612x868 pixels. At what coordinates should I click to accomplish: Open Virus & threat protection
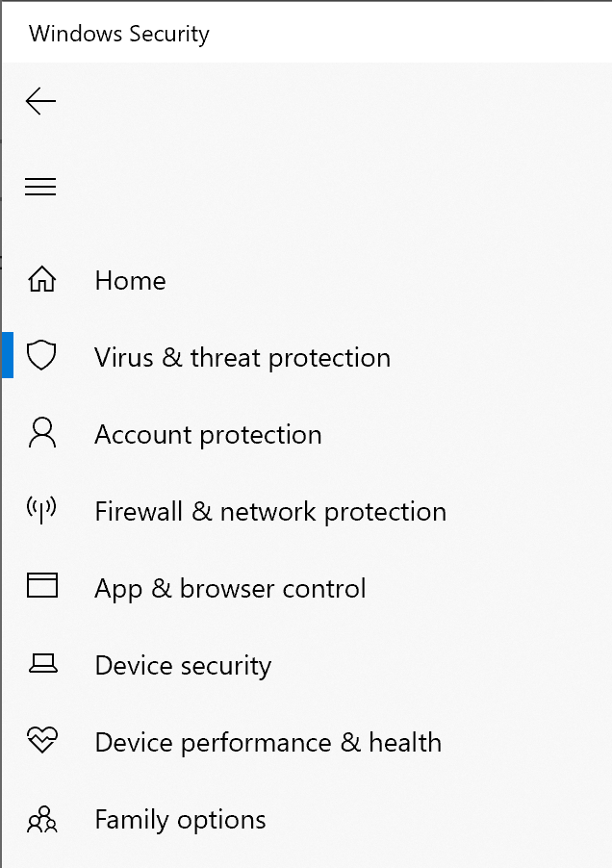click(242, 357)
